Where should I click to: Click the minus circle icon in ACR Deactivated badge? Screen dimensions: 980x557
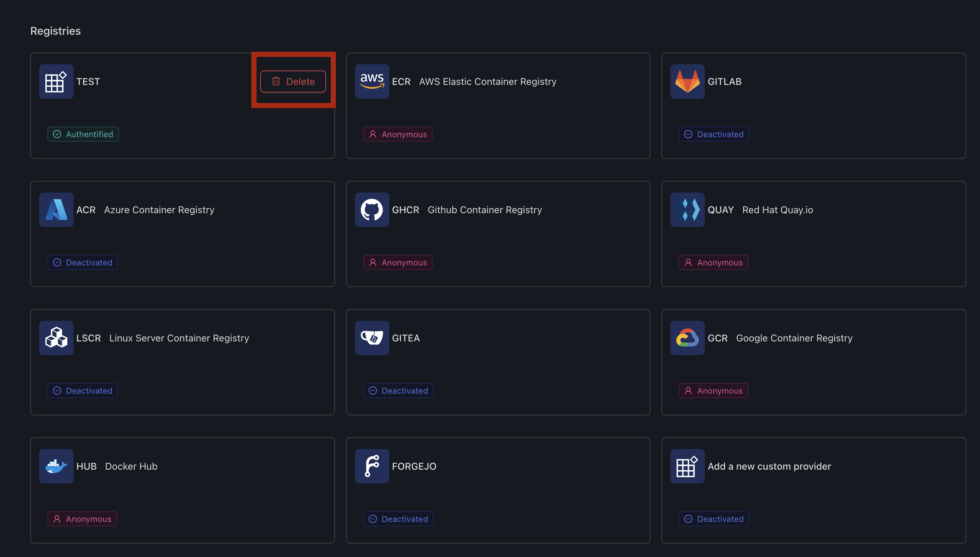[57, 262]
